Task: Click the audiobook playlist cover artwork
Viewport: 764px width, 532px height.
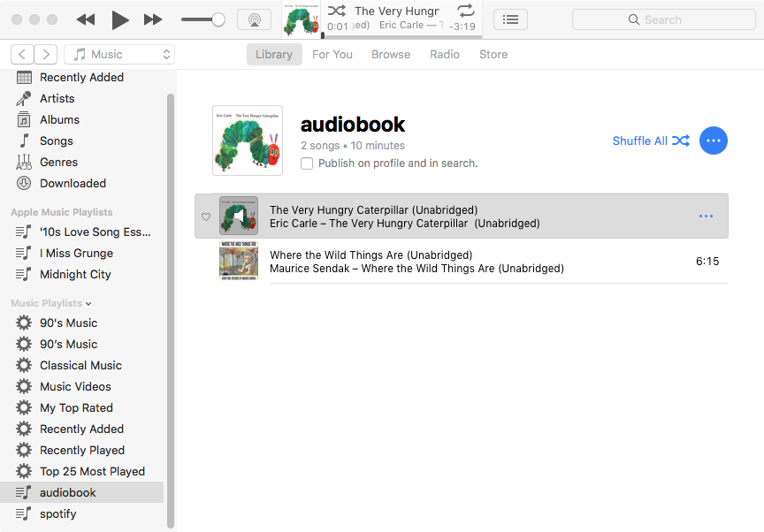Action: (248, 141)
